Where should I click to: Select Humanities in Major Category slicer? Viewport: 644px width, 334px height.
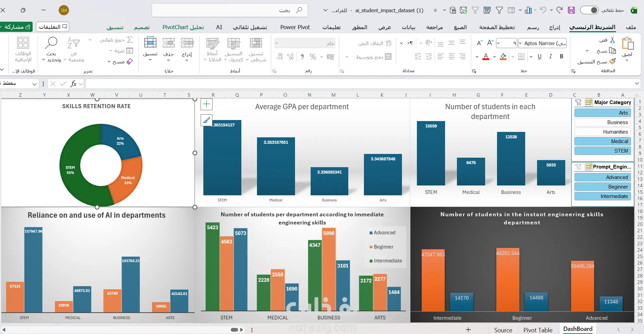pos(603,132)
